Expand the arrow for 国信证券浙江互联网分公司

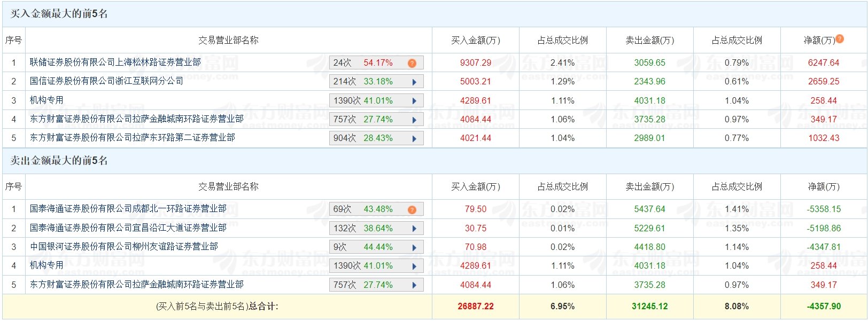pos(414,82)
